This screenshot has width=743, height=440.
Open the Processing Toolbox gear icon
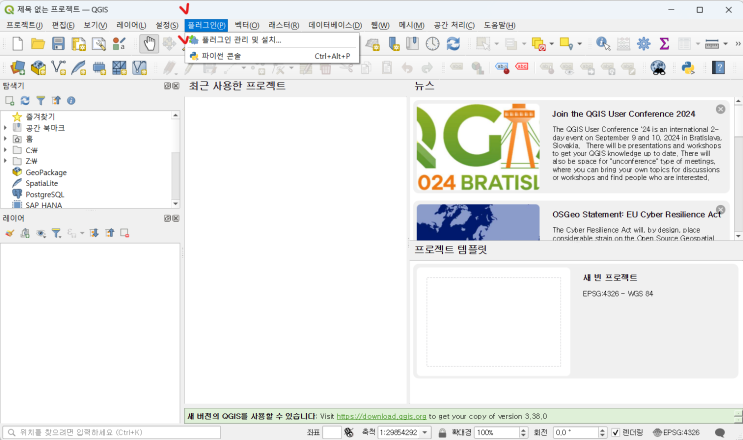[x=643, y=44]
